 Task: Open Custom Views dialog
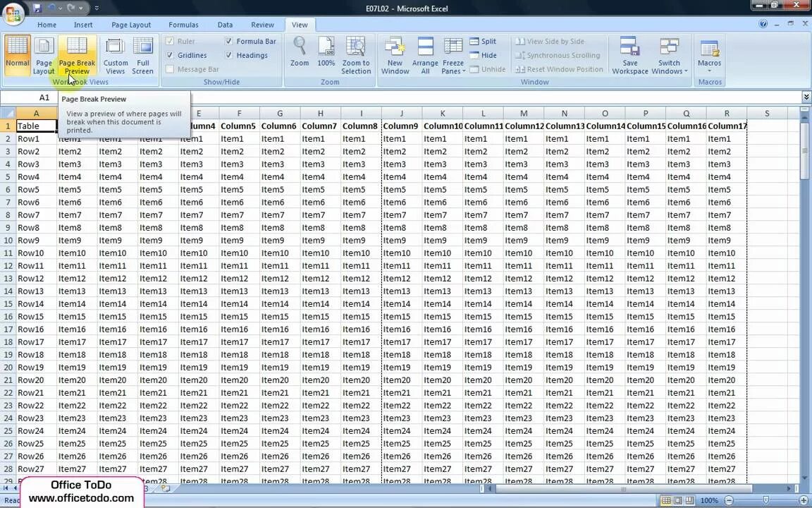pos(115,56)
